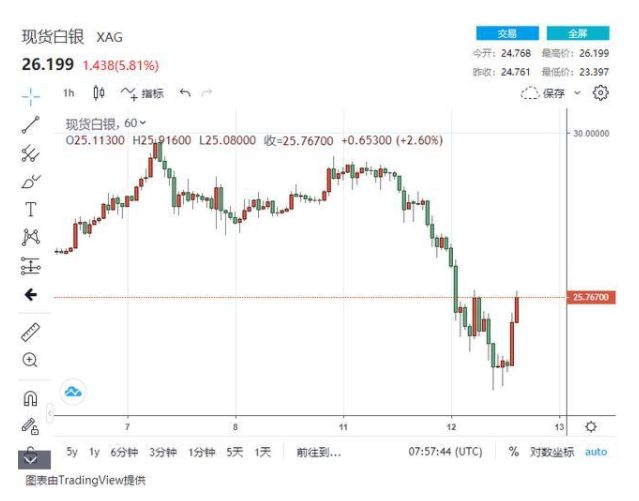Open chart settings gear at top right
Viewport: 639px width, 501px height.
[601, 93]
